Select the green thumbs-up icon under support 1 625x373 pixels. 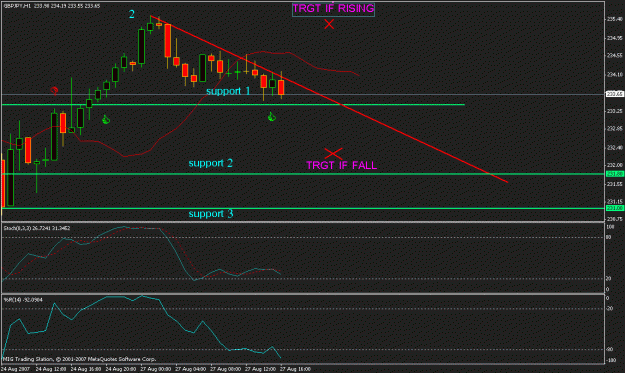tap(271, 117)
